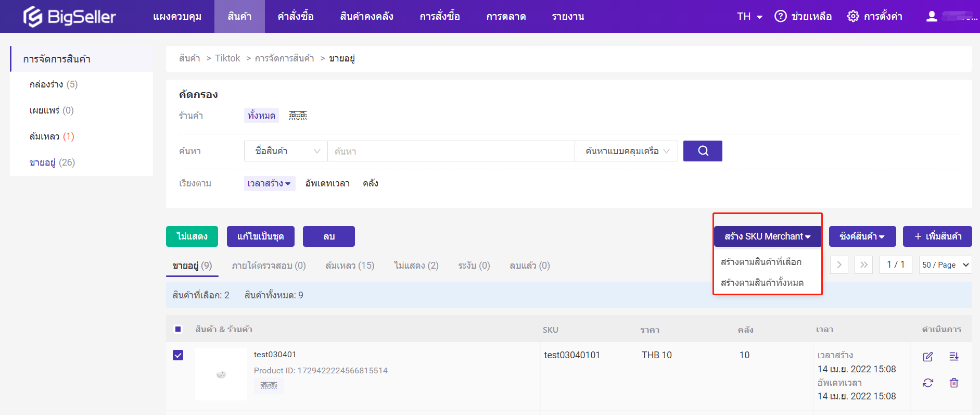Click the edit pencil icon for test030401
Screen dimensions: 980x415
(x=927, y=357)
